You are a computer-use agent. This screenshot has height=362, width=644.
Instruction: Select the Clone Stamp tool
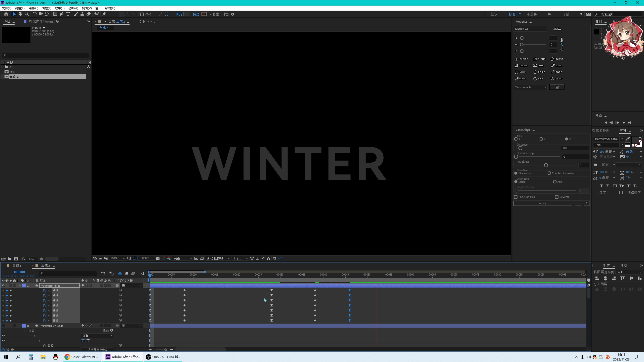[x=82, y=14]
